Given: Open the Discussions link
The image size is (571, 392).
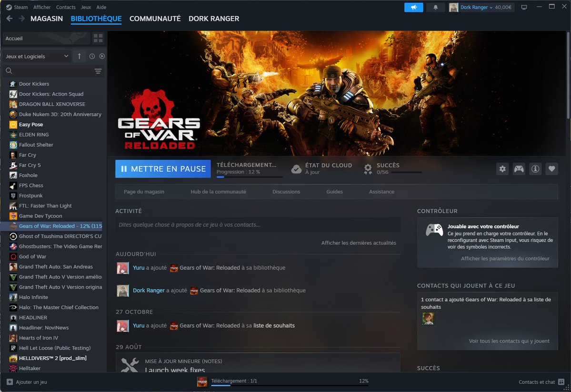Looking at the screenshot, I should point(286,192).
